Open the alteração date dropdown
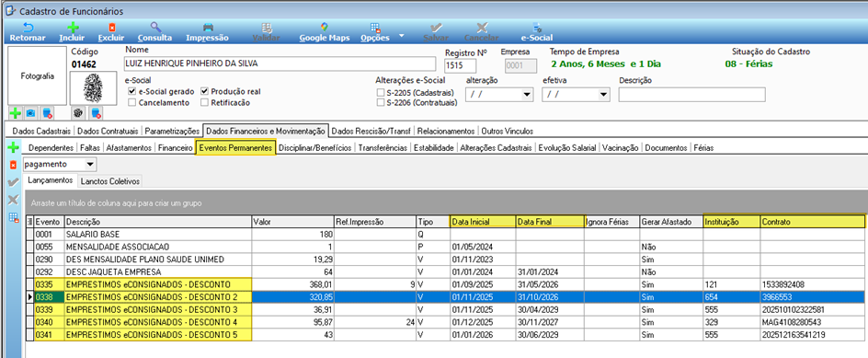The height and width of the screenshot is (358, 868). (527, 95)
